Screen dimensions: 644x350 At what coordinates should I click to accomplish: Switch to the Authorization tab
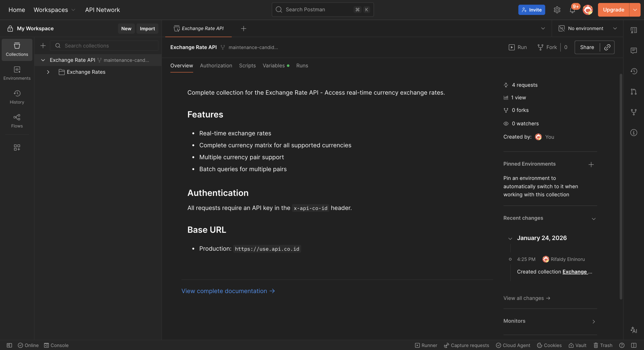coord(216,65)
